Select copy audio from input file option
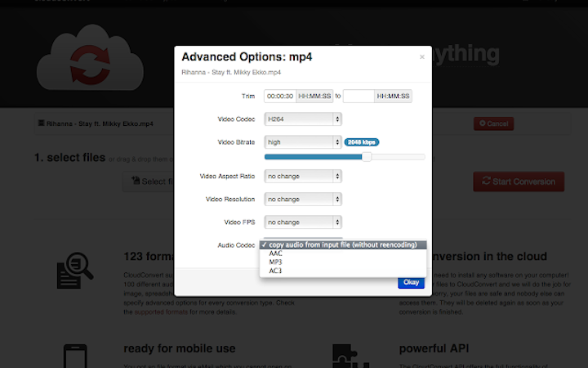Screen dimensions: 588x368 [343, 245]
